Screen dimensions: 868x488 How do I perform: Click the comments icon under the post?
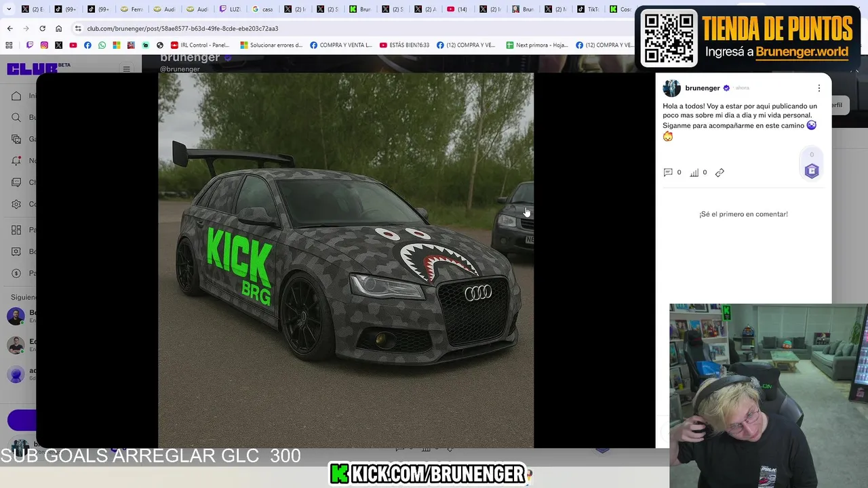[668, 173]
